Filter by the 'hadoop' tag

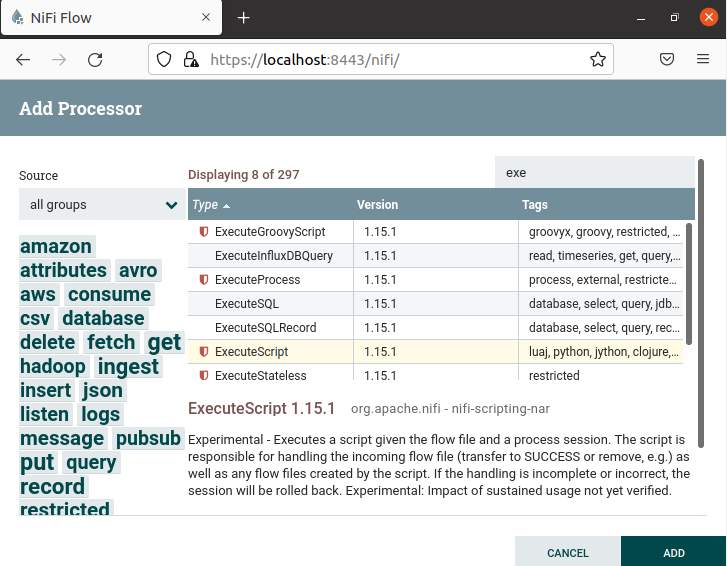[53, 367]
